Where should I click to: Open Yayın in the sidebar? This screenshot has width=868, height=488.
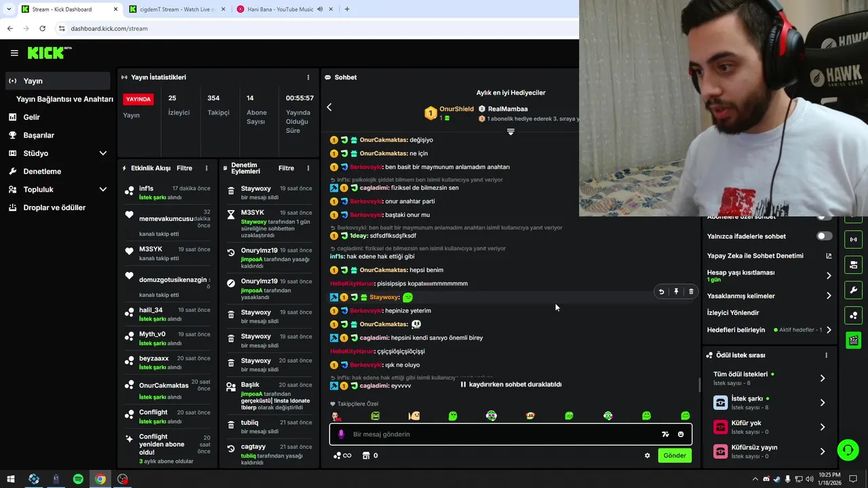point(57,81)
